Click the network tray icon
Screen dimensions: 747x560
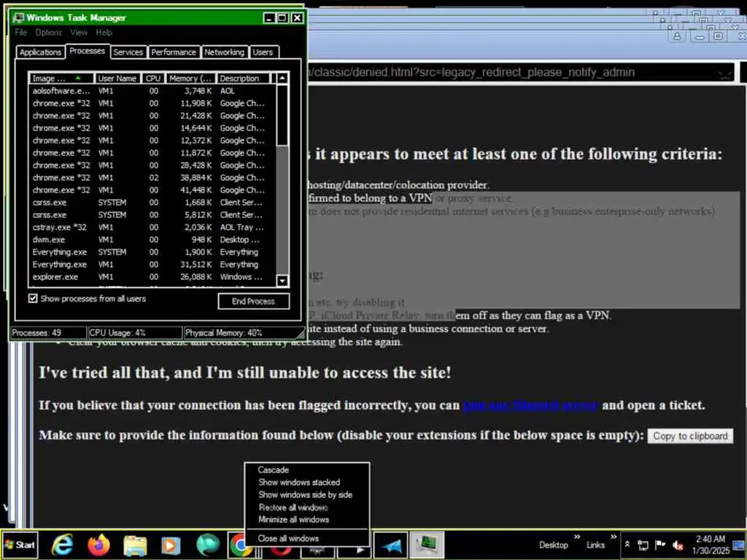643,545
